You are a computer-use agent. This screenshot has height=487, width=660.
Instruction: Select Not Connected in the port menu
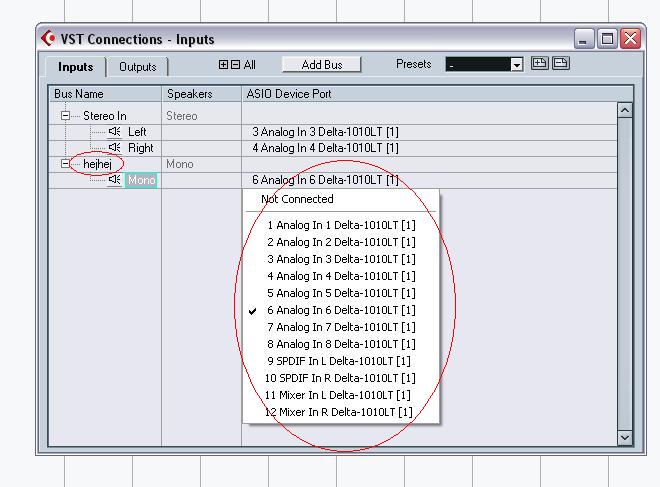tap(297, 199)
